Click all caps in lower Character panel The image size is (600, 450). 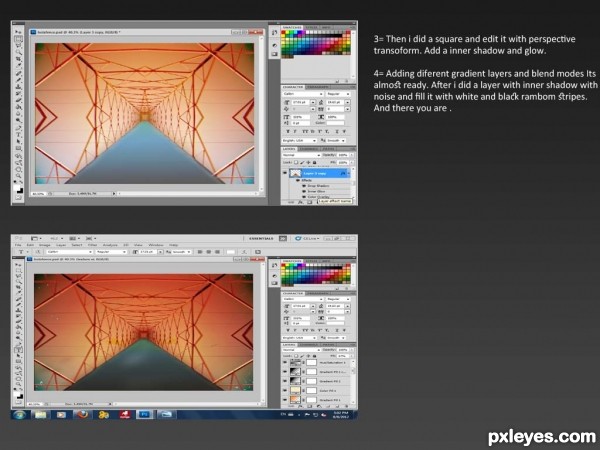coord(305,330)
